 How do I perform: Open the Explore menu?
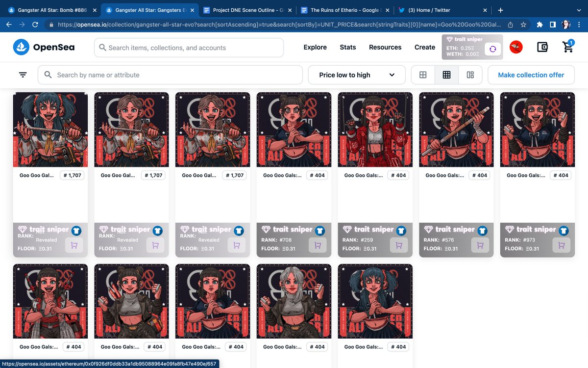(315, 47)
